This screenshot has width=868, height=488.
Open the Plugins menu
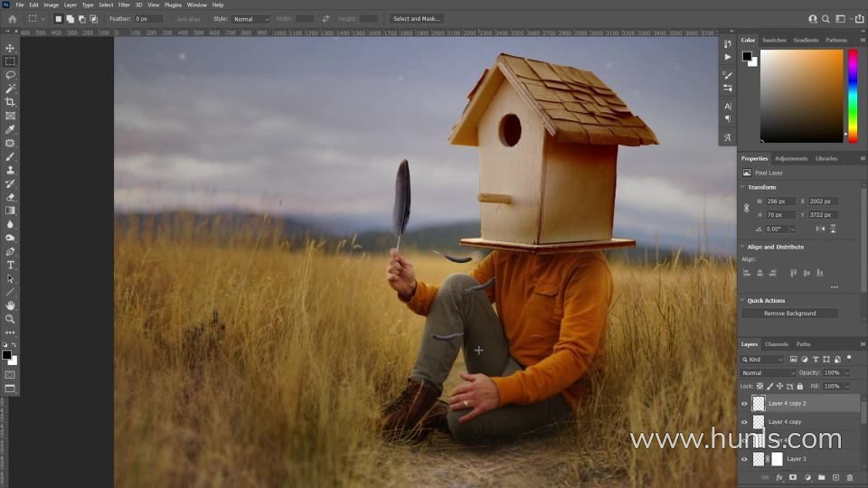click(x=173, y=5)
